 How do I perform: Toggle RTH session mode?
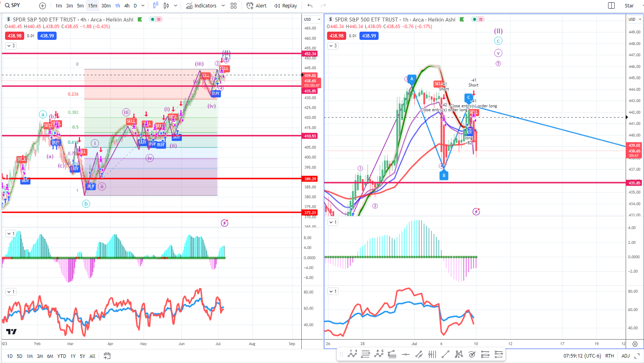click(x=610, y=356)
